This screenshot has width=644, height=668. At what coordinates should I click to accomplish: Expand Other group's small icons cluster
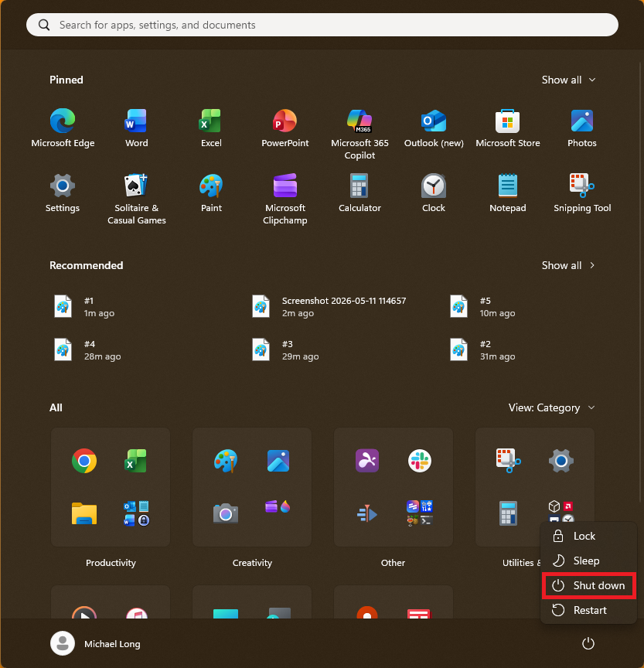420,513
